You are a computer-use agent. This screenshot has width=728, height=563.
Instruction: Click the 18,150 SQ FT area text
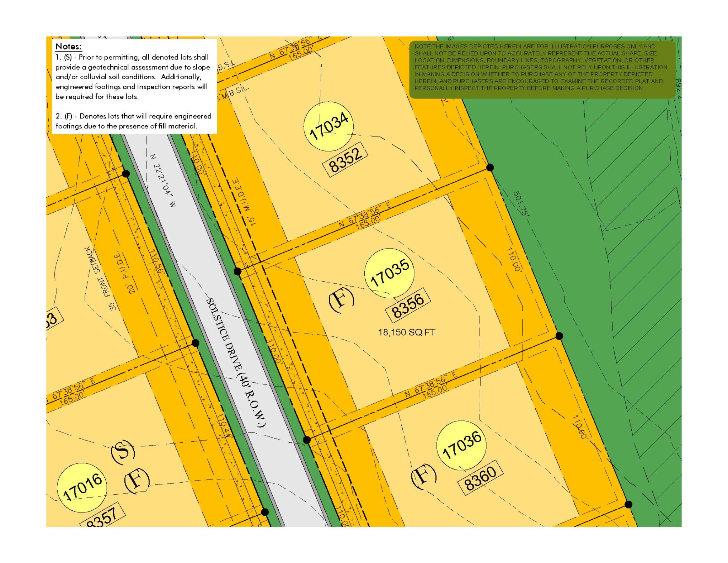coord(406,333)
